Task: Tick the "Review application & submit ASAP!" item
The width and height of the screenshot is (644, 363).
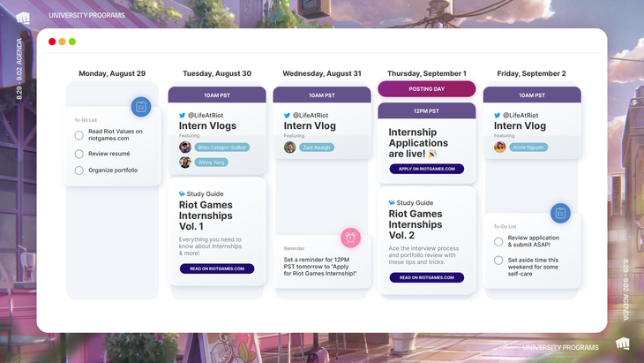Action: (x=498, y=241)
